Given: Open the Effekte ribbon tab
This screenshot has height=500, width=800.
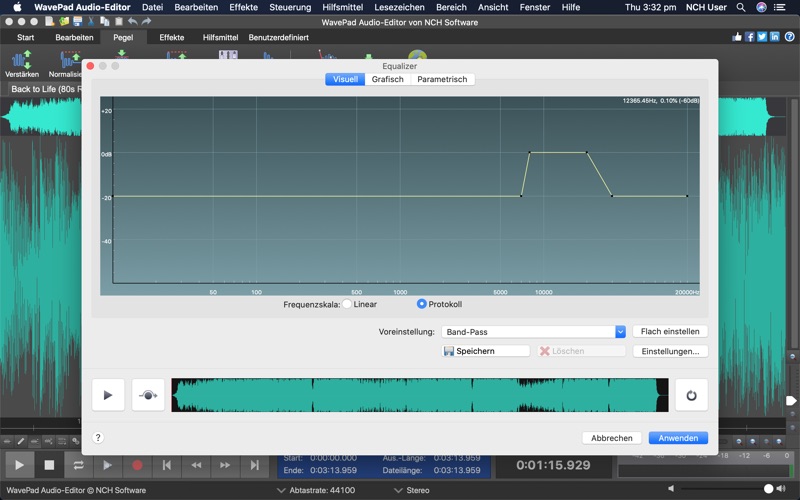Looking at the screenshot, I should coord(171,37).
